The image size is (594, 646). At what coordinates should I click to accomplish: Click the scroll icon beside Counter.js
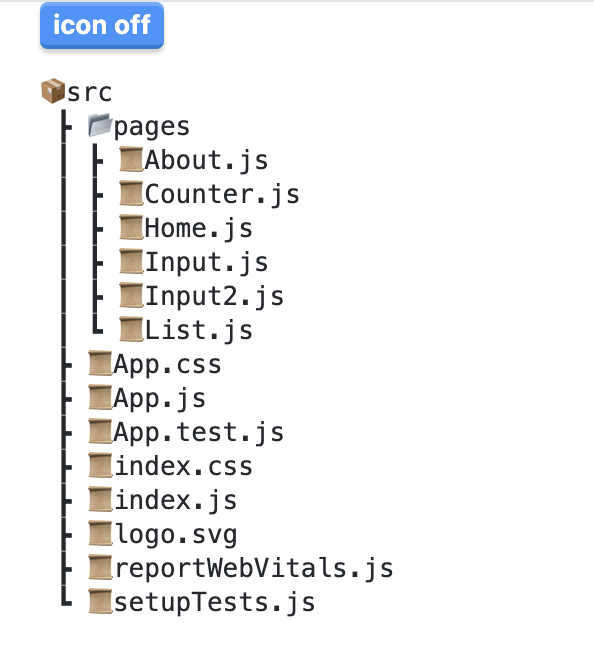[x=131, y=193]
